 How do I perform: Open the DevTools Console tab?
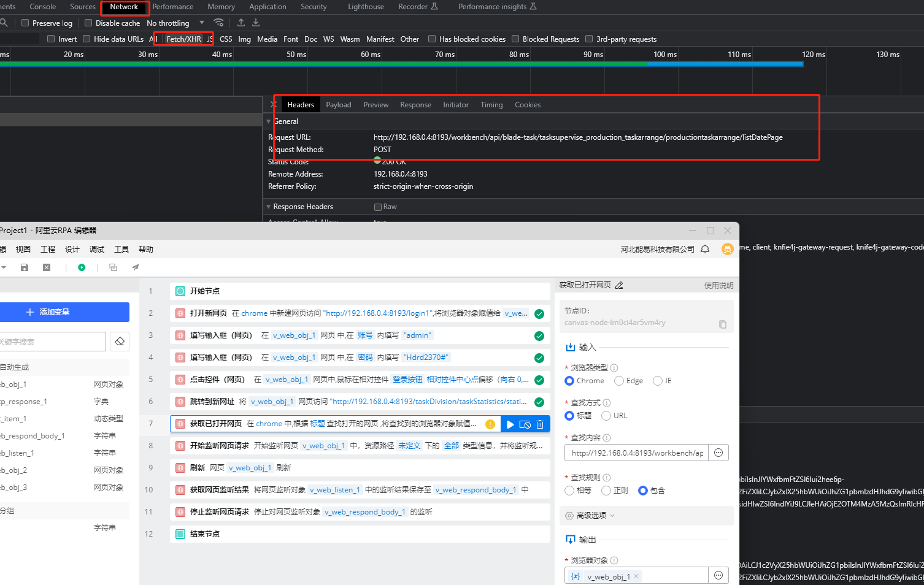[x=43, y=7]
